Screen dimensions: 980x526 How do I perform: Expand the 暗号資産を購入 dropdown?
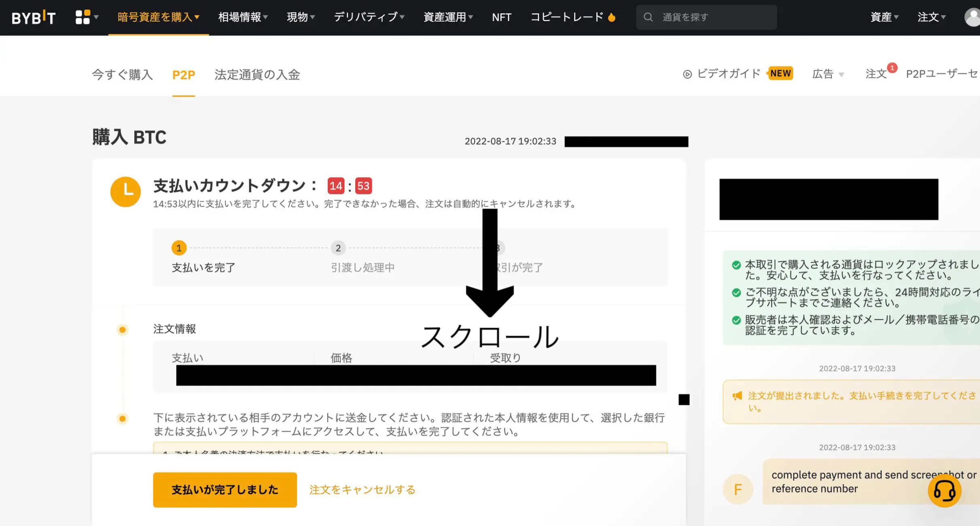point(158,17)
